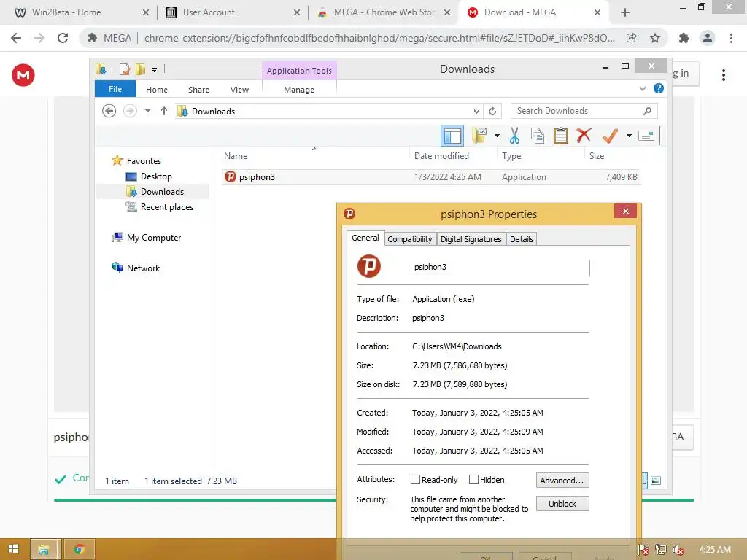Expand the address bar history dropdown
Image resolution: width=747 pixels, height=560 pixels.
coord(476,112)
